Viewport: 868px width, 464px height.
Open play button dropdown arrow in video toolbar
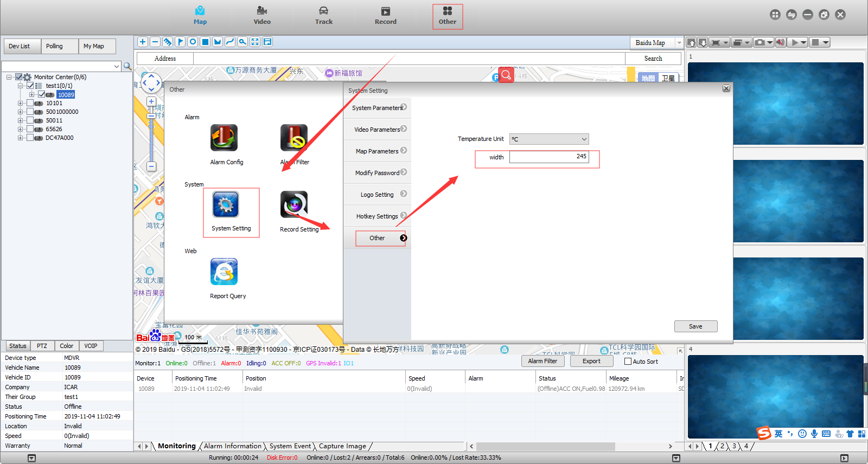point(804,42)
